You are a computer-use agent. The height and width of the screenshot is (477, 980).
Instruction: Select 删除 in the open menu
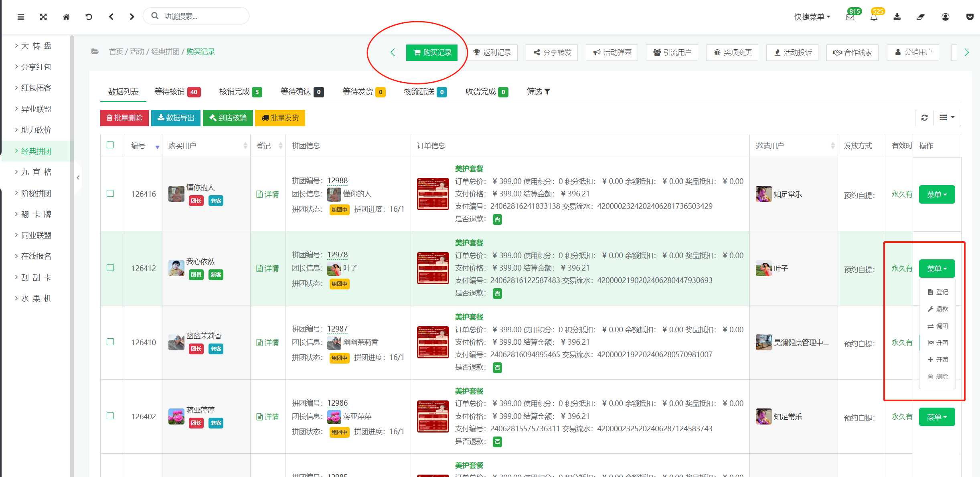pyautogui.click(x=937, y=376)
